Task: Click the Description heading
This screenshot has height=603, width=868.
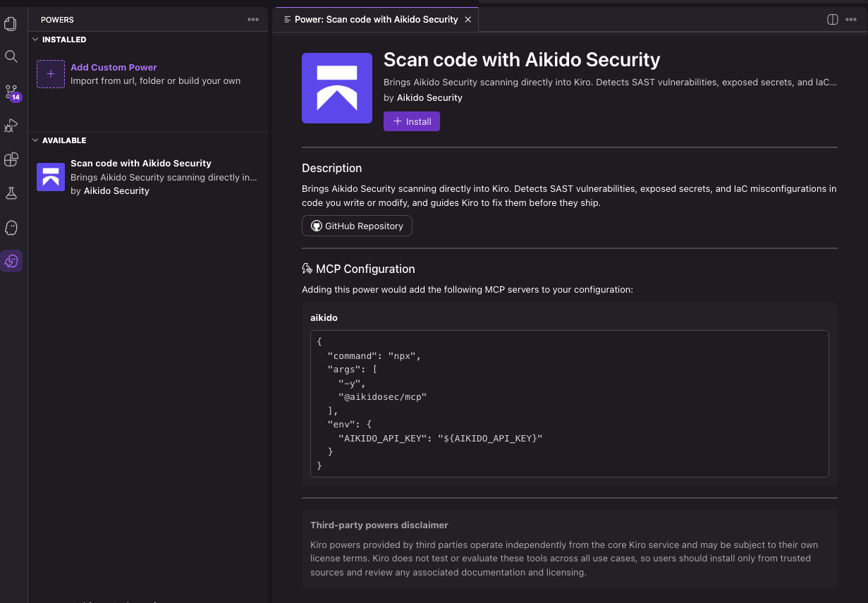Action: click(331, 168)
